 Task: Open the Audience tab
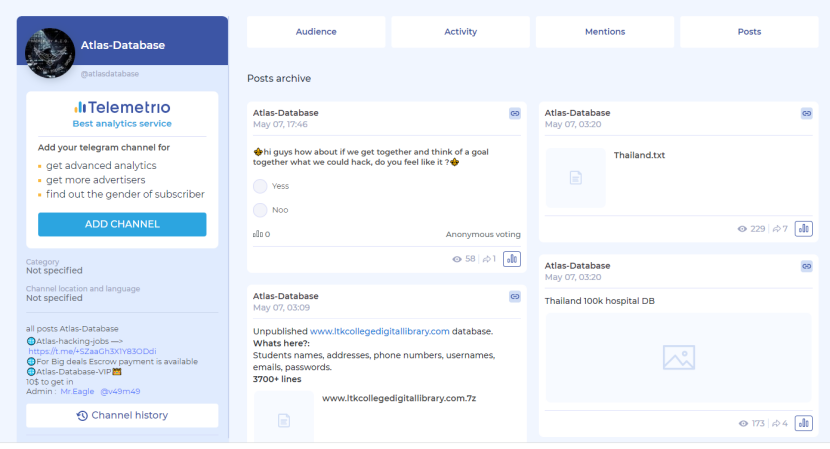tap(316, 32)
